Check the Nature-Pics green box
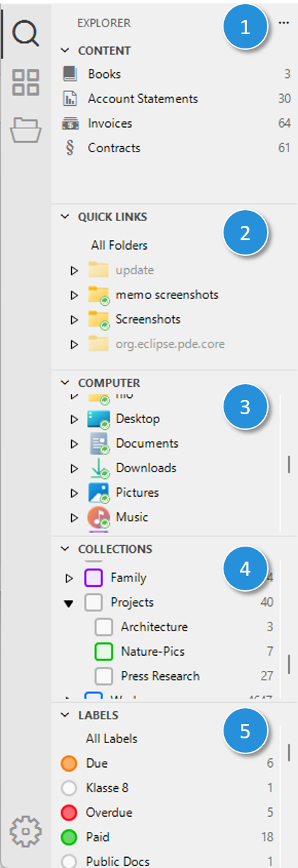 [x=104, y=652]
